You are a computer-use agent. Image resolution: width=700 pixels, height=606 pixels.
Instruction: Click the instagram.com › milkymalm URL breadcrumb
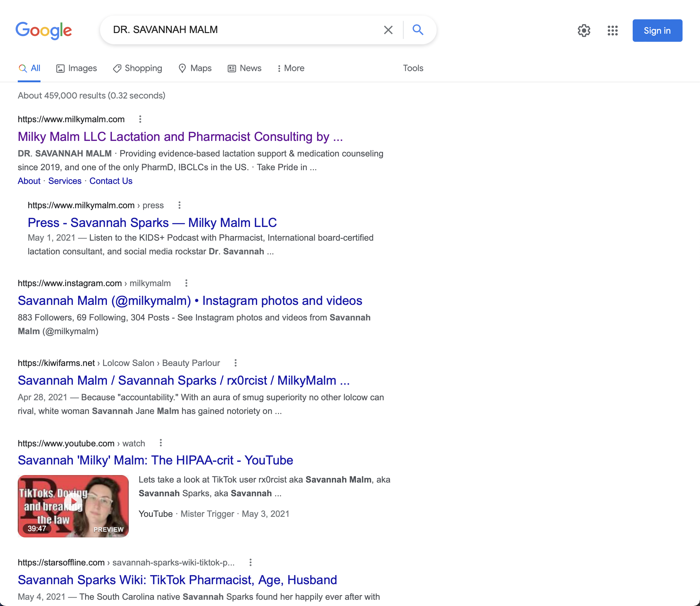(94, 283)
